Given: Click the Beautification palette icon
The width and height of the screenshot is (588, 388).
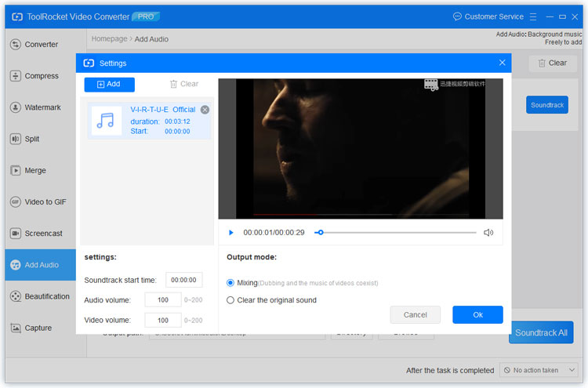Looking at the screenshot, I should point(16,296).
